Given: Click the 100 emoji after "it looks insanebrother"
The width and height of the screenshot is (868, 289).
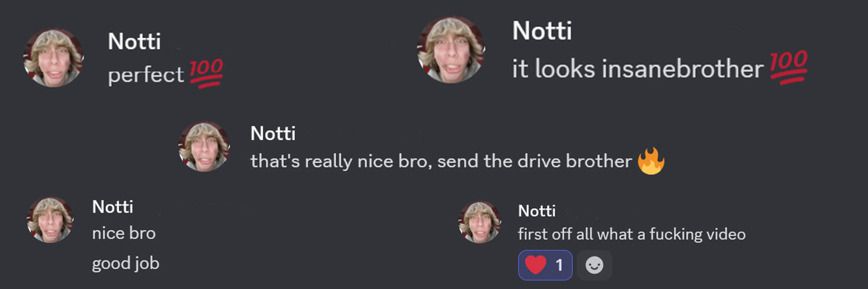Looking at the screenshot, I should point(789,68).
